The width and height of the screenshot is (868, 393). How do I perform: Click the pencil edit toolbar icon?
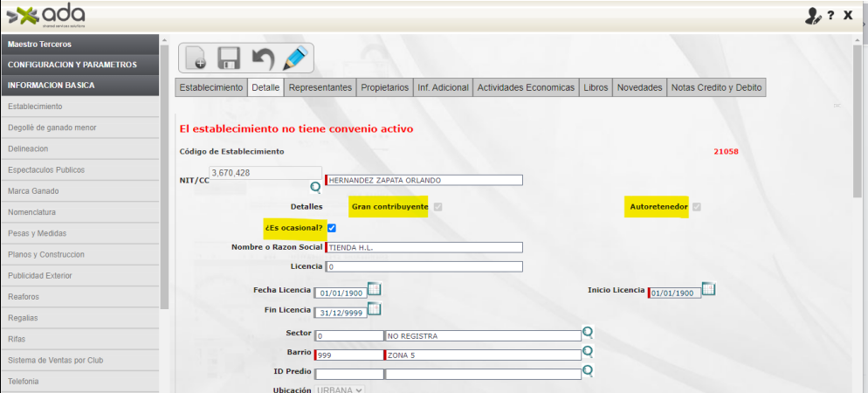pyautogui.click(x=295, y=58)
